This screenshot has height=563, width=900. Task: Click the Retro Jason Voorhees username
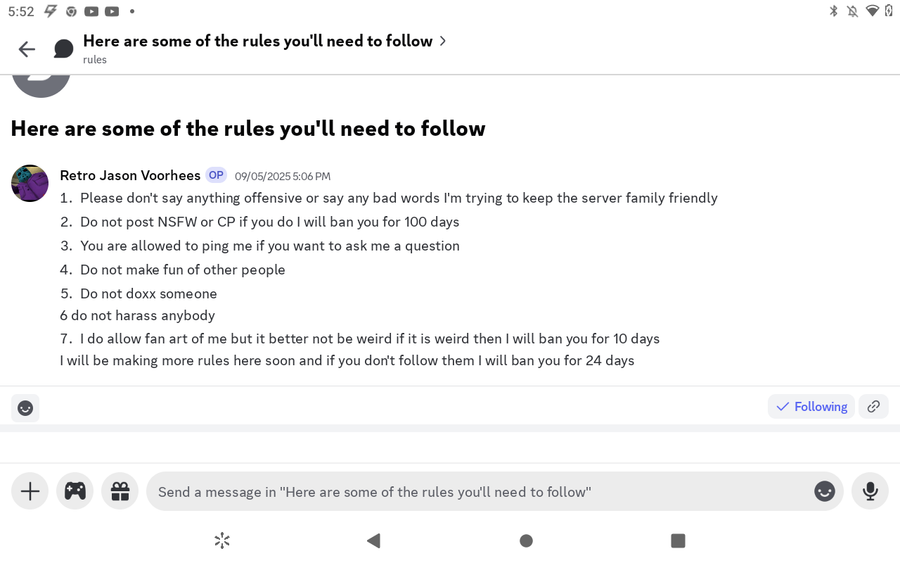coord(130,175)
